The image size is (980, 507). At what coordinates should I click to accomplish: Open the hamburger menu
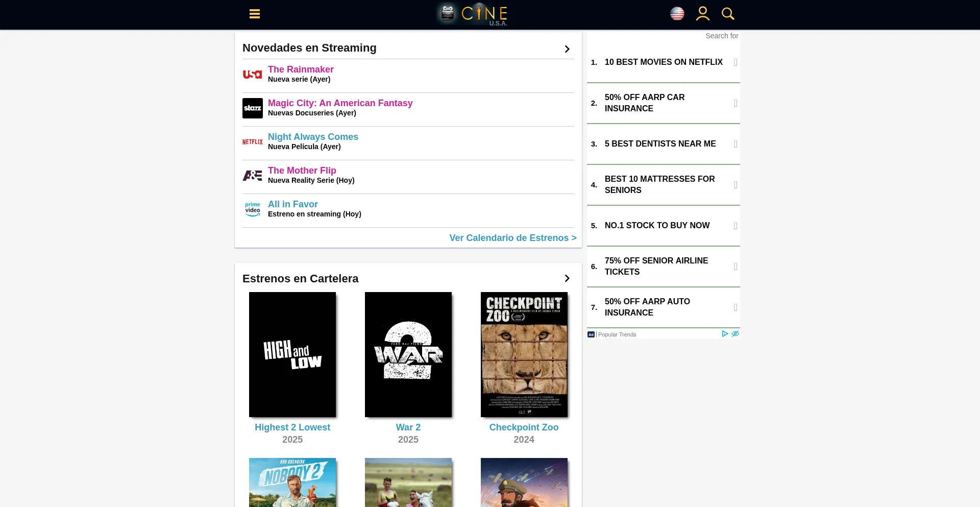[255, 14]
